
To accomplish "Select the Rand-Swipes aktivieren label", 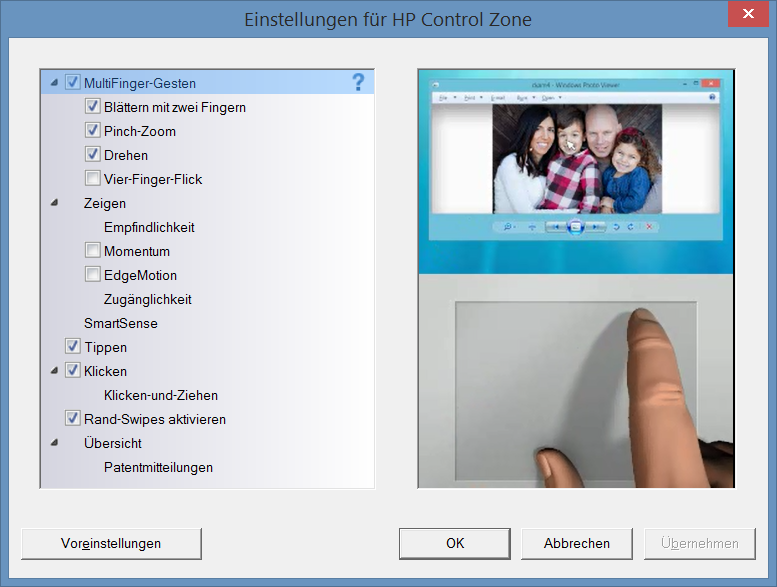I will click(155, 420).
